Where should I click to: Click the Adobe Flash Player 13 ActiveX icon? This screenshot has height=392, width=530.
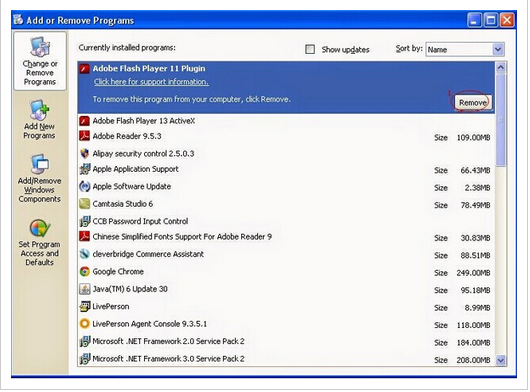[85, 121]
